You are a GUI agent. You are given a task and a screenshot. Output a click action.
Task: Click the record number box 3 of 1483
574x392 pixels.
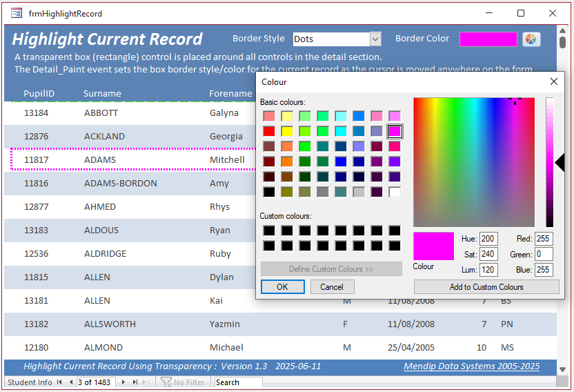(x=97, y=382)
